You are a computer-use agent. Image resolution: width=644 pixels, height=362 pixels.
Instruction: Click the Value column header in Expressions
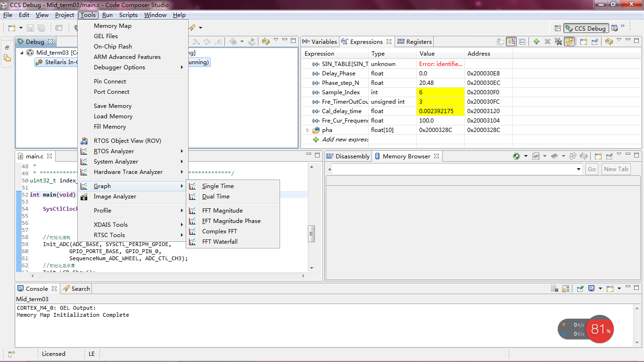440,54
